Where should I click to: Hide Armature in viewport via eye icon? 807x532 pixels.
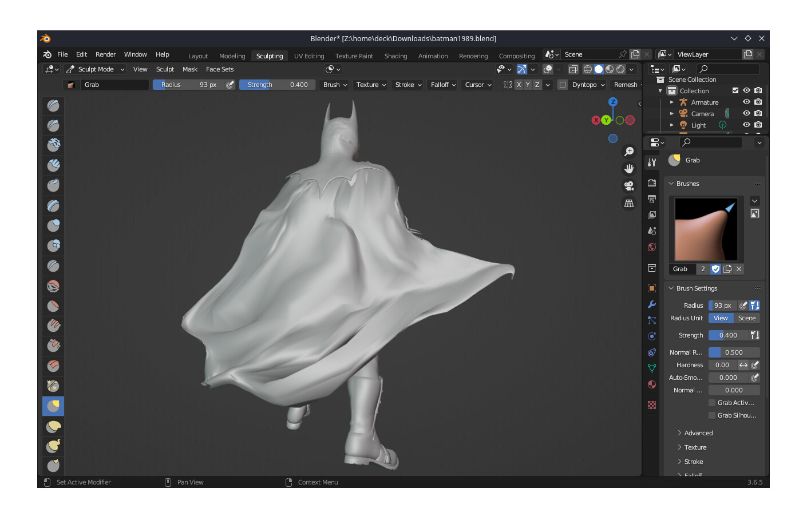(x=746, y=102)
